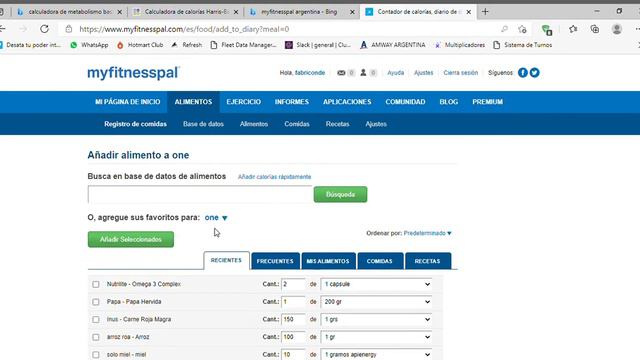Switch to the RECIENTES tab
This screenshot has height=360, width=640.
(226, 260)
